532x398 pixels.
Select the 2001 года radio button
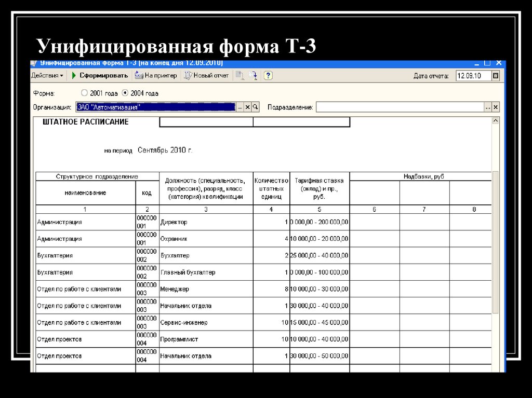84,93
